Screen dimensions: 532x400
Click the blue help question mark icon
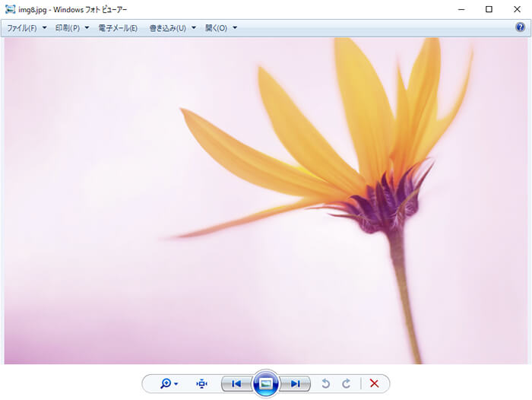point(520,27)
